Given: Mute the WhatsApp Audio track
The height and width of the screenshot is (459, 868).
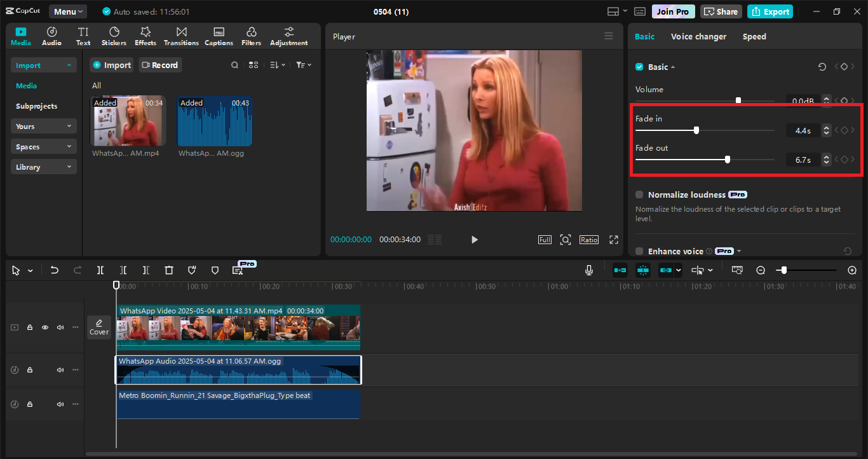Looking at the screenshot, I should tap(60, 370).
